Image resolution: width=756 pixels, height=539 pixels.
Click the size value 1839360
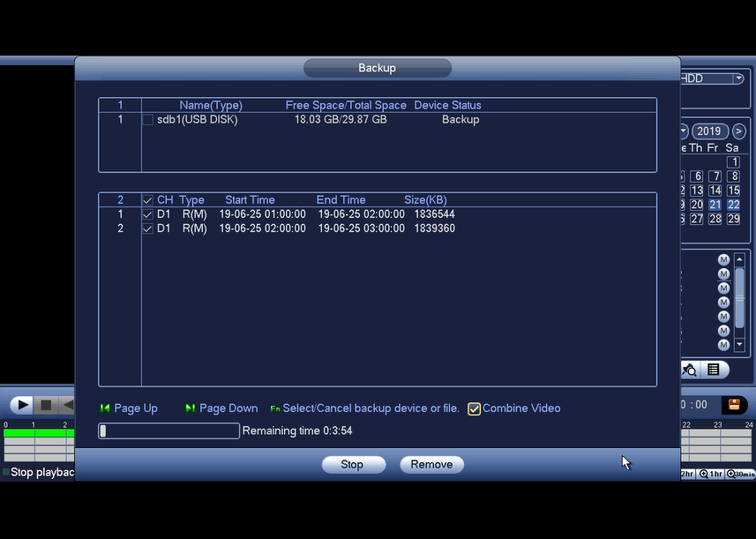coord(434,228)
